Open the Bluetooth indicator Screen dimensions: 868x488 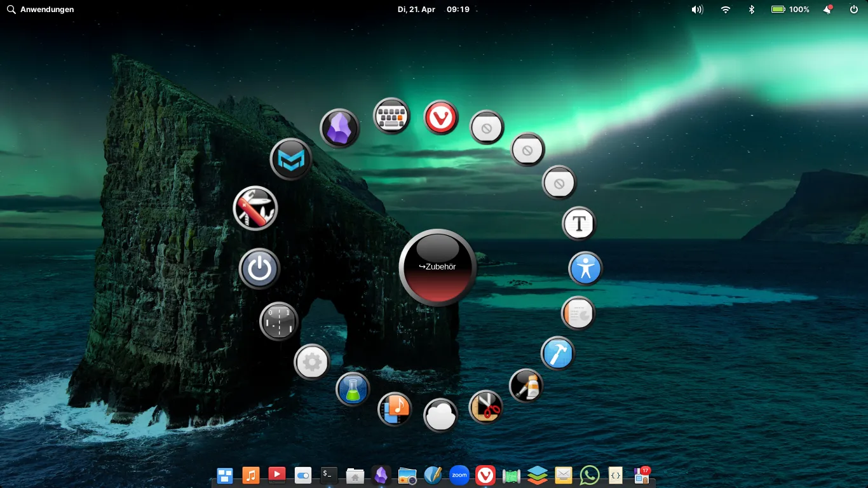pos(751,10)
